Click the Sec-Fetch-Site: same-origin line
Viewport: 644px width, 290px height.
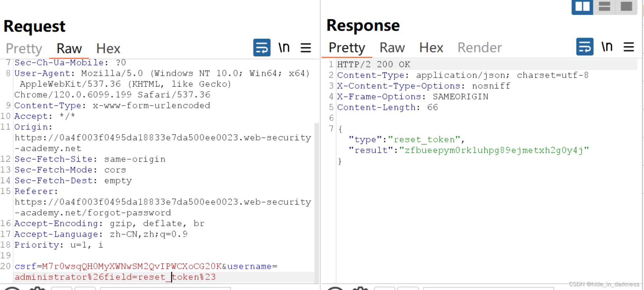pyautogui.click(x=90, y=159)
